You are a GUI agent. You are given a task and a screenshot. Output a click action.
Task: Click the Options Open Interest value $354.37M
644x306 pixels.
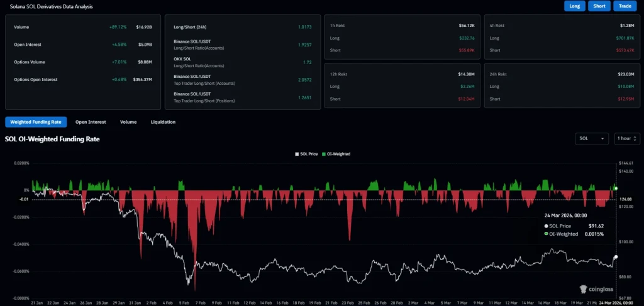click(x=143, y=80)
